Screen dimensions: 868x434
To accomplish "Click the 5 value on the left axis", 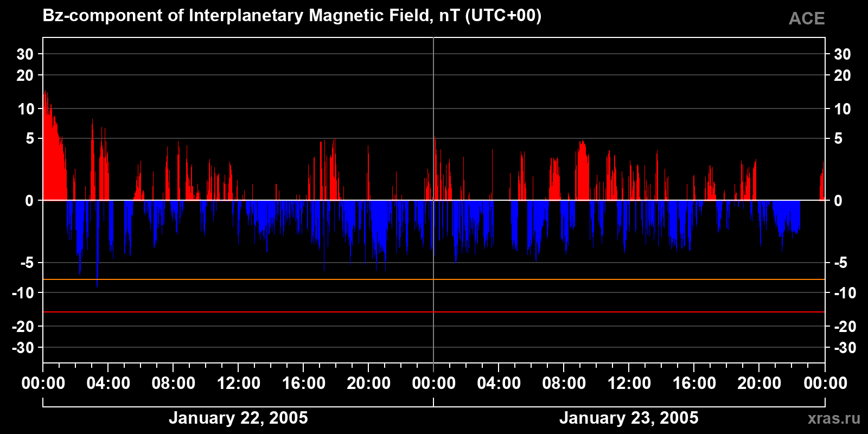I will coord(30,139).
